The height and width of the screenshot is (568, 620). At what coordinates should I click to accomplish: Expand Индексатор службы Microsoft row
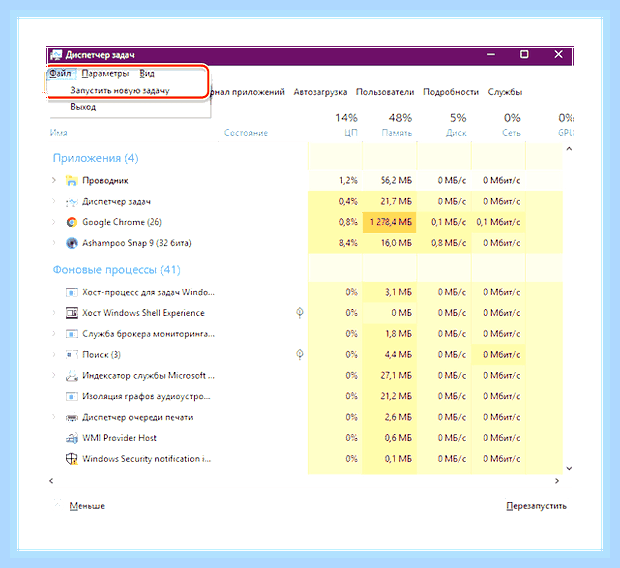click(54, 375)
